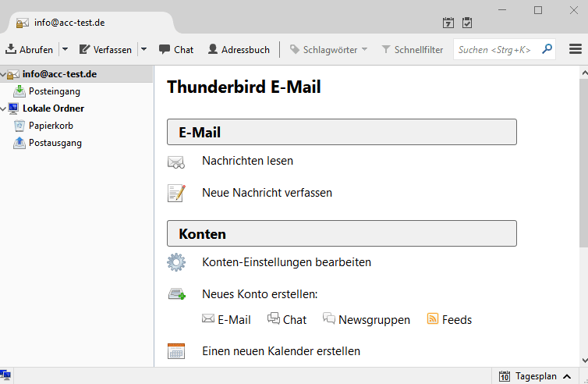Open the Adressbuch address book
588x384 pixels.
[239, 49]
